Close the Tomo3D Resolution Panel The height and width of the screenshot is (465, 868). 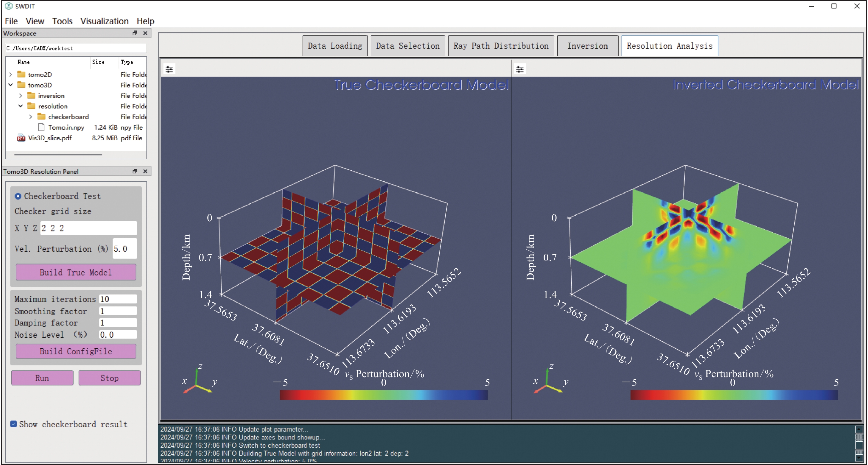coord(145,171)
